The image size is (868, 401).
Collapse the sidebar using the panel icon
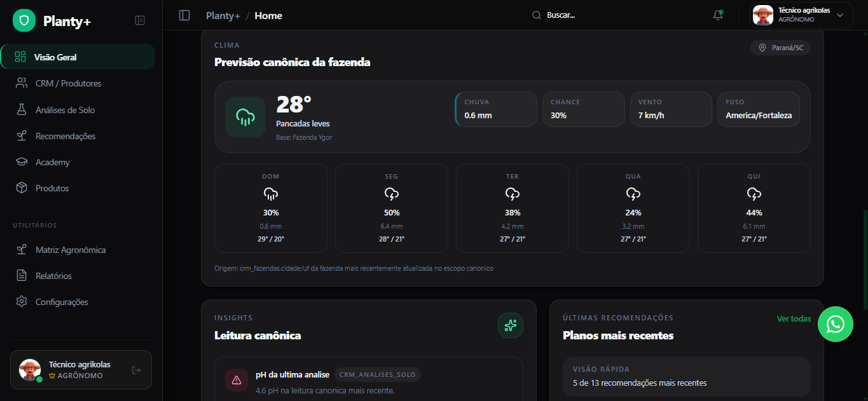pyautogui.click(x=140, y=20)
